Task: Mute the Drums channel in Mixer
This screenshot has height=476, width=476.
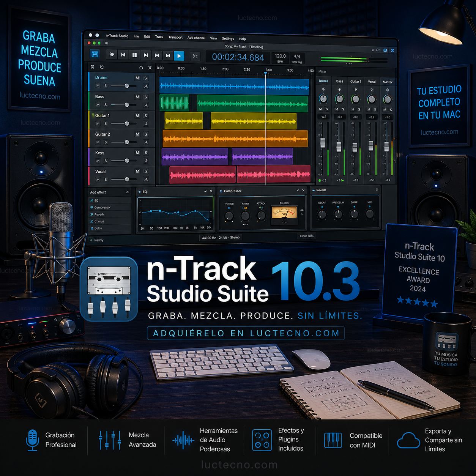Action: tap(320, 109)
